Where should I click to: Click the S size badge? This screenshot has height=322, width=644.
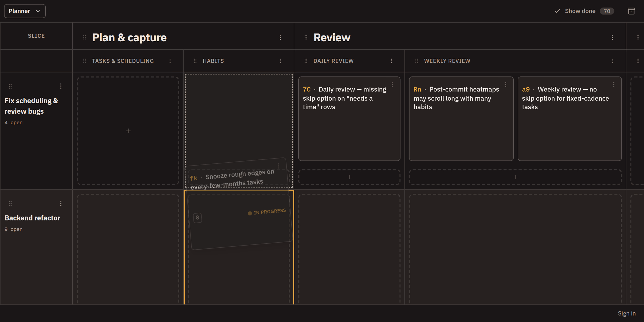[197, 218]
